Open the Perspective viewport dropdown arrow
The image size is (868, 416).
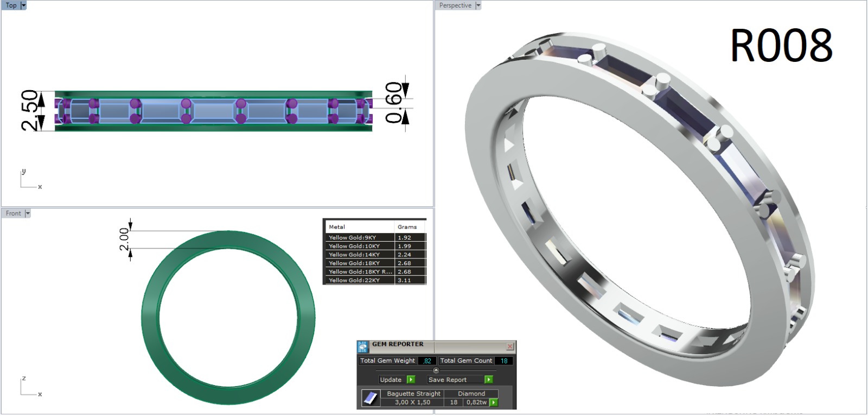[x=478, y=5]
